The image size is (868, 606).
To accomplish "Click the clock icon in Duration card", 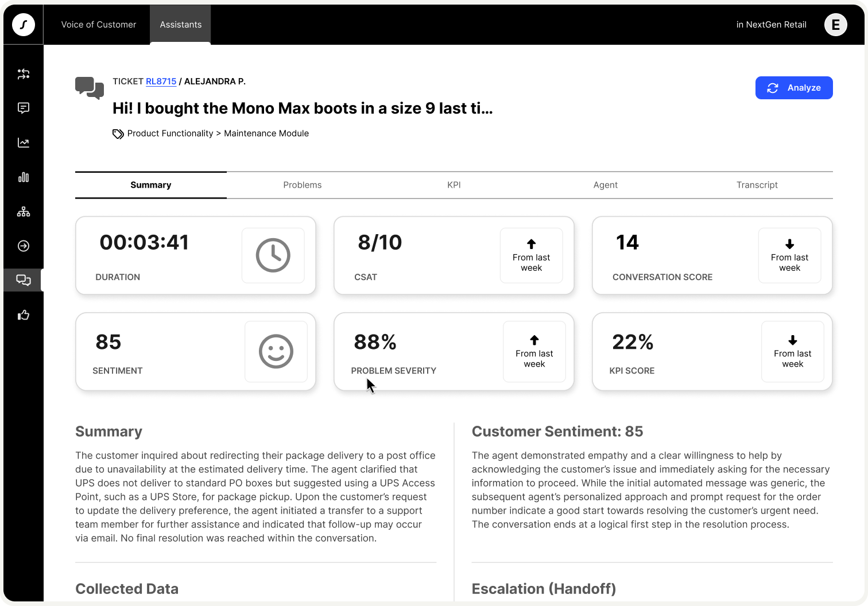I will pyautogui.click(x=273, y=255).
